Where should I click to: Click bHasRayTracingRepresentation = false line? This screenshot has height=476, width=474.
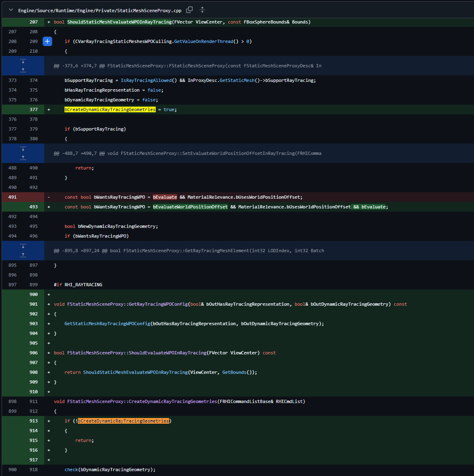tap(114, 90)
